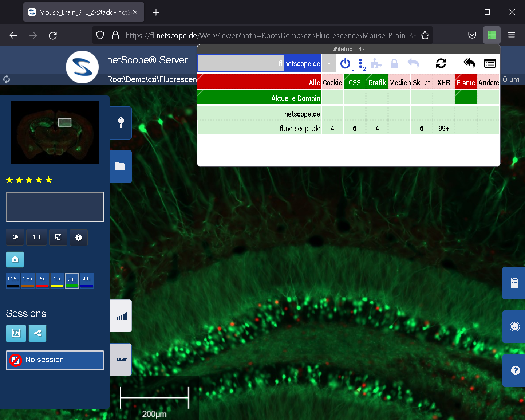Image resolution: width=525 pixels, height=420 pixels.
Task: Click the rotate view icon button
Action: (x=15, y=238)
